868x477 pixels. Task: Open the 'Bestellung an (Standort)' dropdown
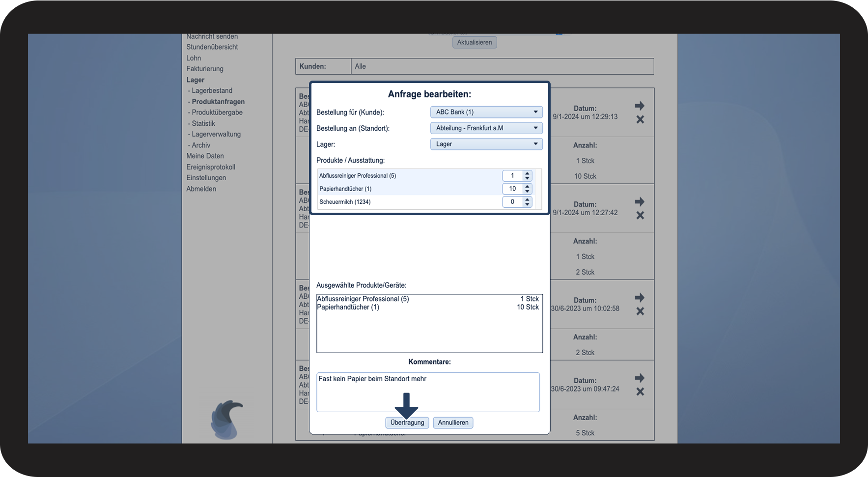tap(486, 128)
